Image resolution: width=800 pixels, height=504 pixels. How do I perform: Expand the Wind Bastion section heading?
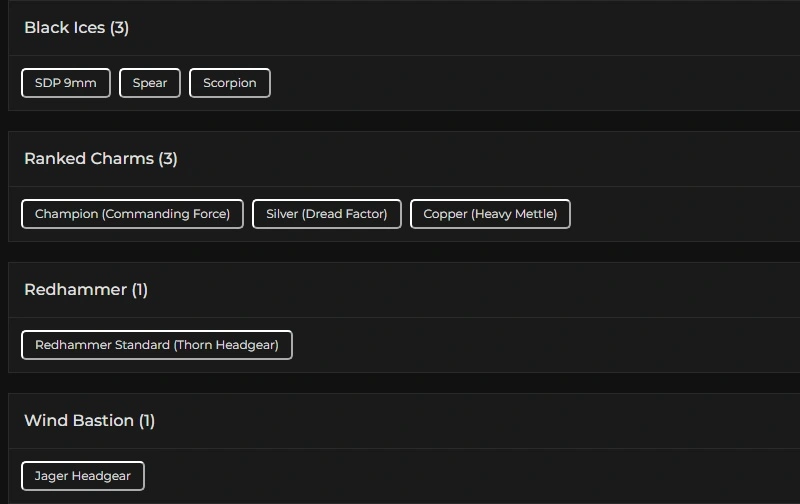coord(78,421)
